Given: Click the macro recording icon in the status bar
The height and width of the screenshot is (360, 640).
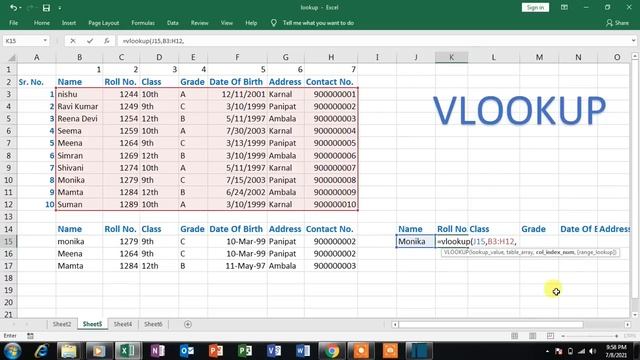Looking at the screenshot, I should click(30, 336).
